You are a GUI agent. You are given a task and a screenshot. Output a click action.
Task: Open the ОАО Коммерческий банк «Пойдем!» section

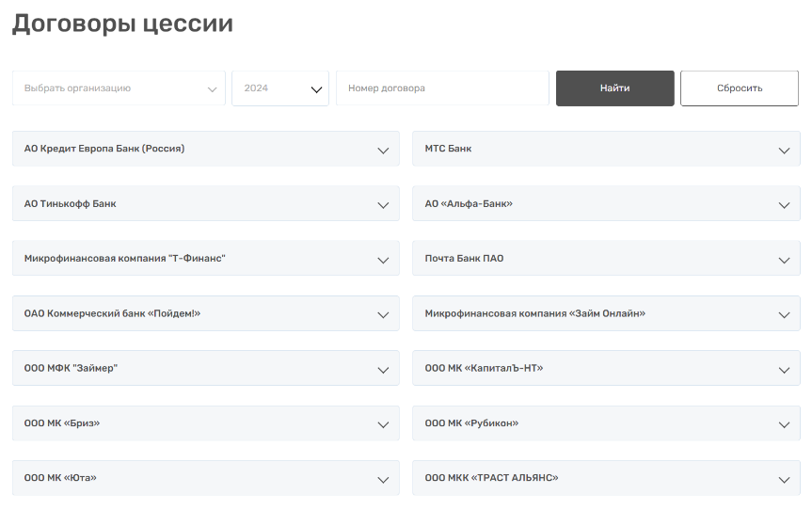(205, 313)
